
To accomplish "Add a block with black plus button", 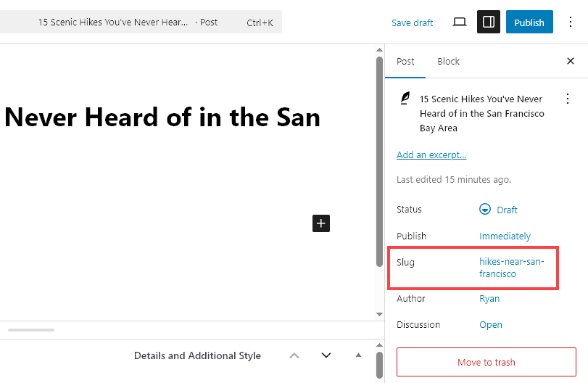I will point(321,223).
